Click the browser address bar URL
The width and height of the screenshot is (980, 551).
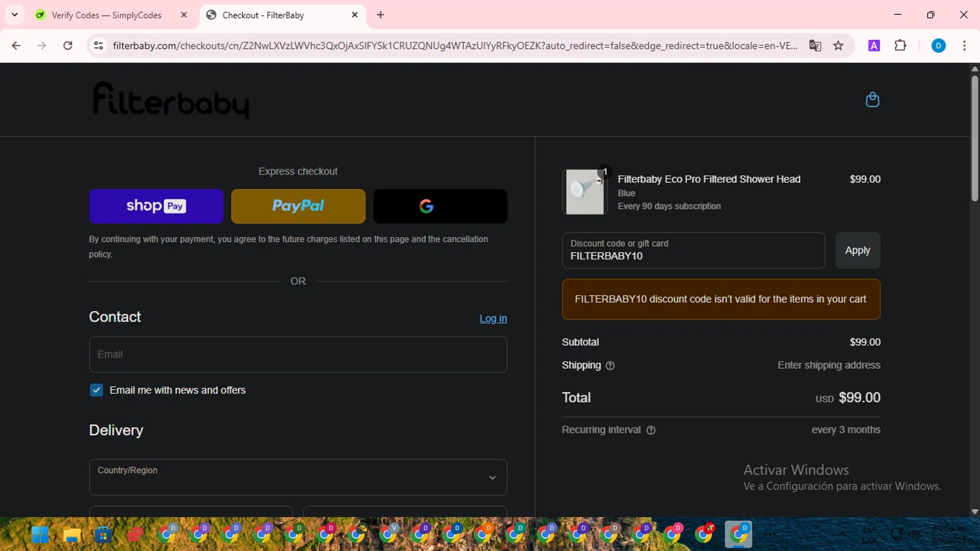tap(455, 46)
